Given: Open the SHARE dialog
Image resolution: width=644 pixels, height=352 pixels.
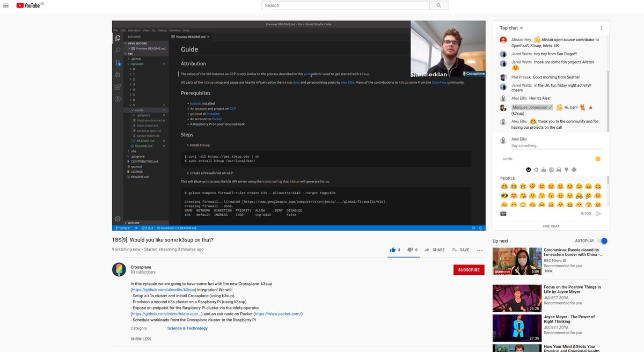Looking at the screenshot, I should tap(435, 250).
